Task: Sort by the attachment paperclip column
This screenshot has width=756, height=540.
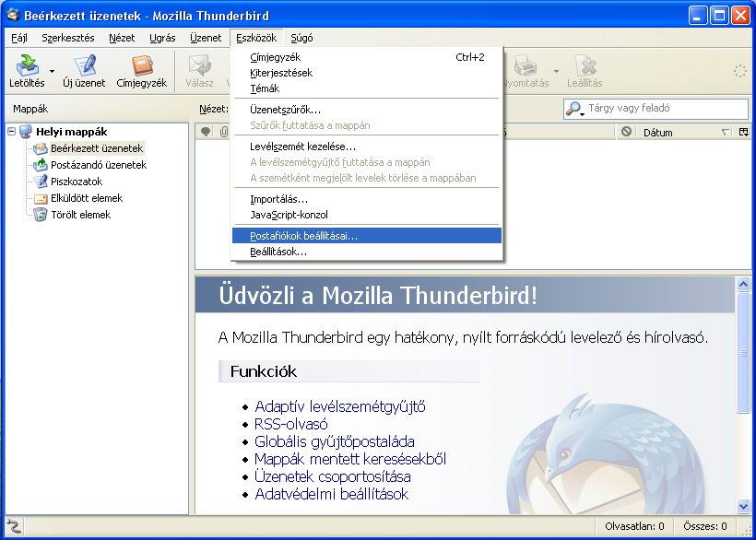Action: coord(224,132)
